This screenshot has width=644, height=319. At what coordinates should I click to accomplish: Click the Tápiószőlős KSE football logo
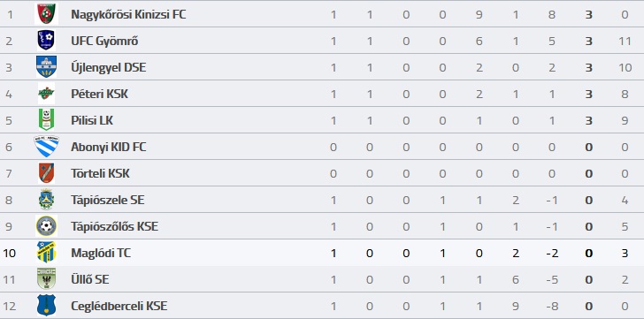coord(46,226)
